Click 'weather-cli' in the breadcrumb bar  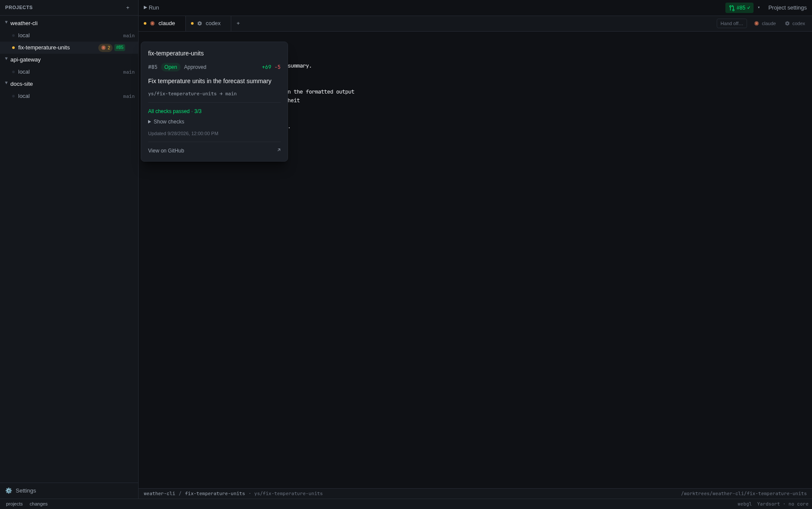tap(159, 494)
